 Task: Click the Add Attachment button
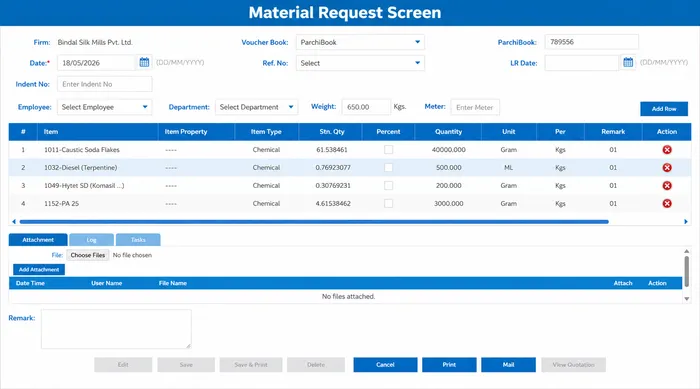pos(39,269)
